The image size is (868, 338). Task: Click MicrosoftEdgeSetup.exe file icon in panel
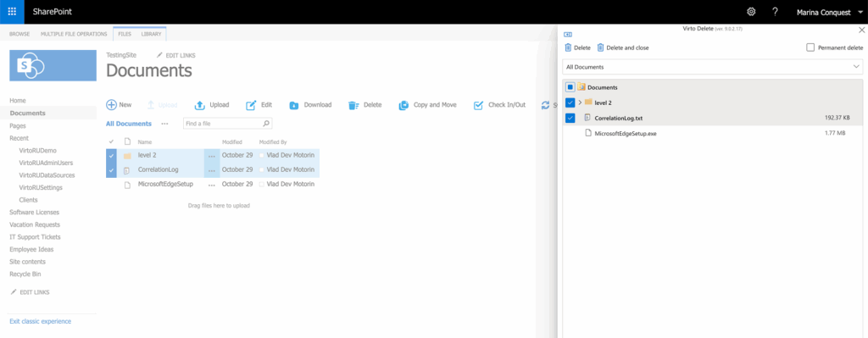588,133
